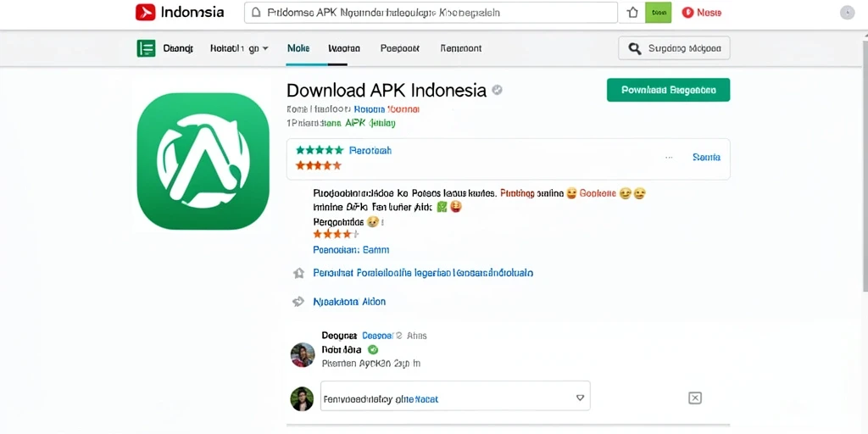Click the three-dot icon in the rating box
This screenshot has width=868, height=434.
pyautogui.click(x=669, y=157)
